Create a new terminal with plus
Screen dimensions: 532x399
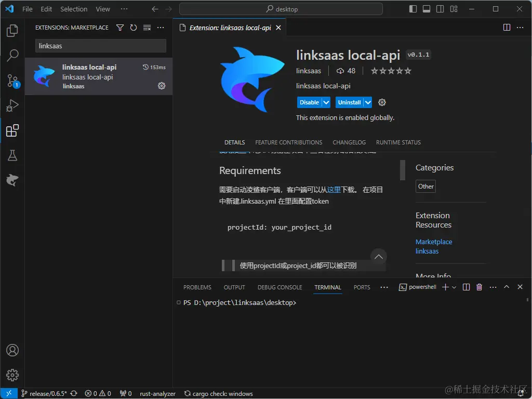click(x=445, y=287)
